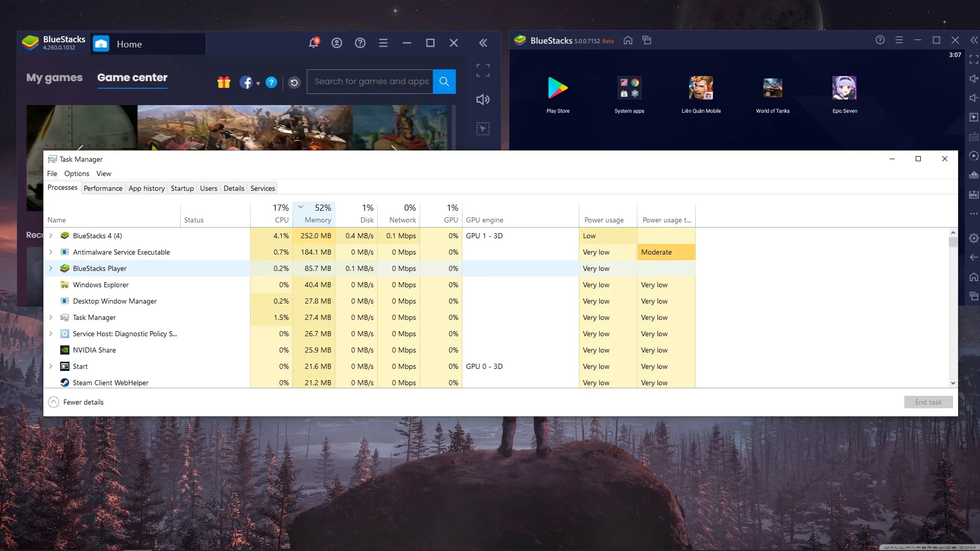Collapse BlueStacks 5 sidebar double arrow
The height and width of the screenshot is (551, 980).
coord(974,40)
